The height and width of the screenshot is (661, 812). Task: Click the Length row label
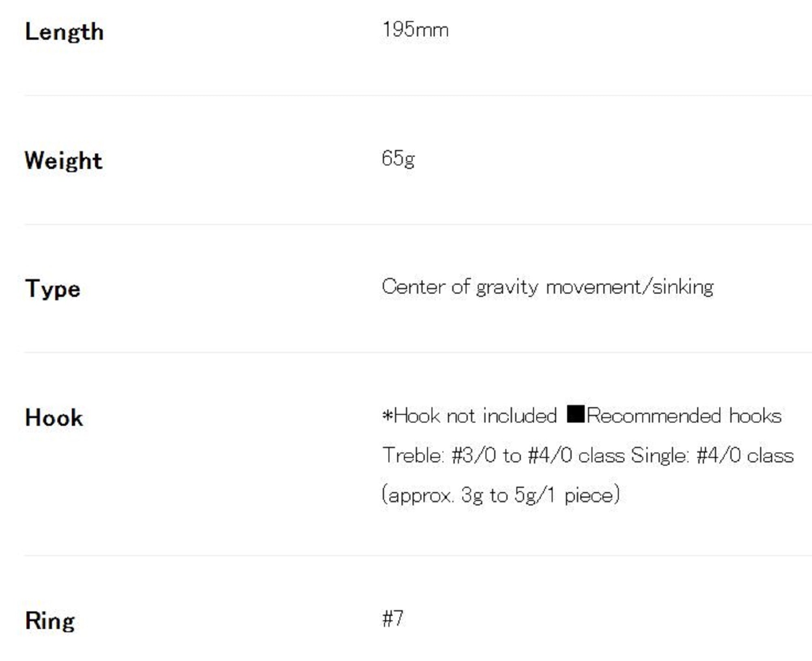pos(64,32)
